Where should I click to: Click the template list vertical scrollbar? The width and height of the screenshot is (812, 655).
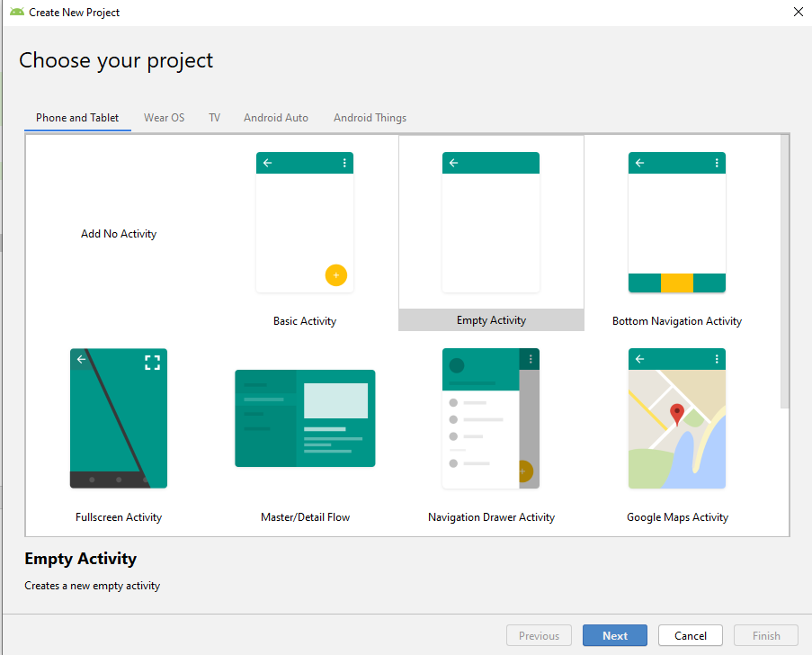tap(784, 272)
